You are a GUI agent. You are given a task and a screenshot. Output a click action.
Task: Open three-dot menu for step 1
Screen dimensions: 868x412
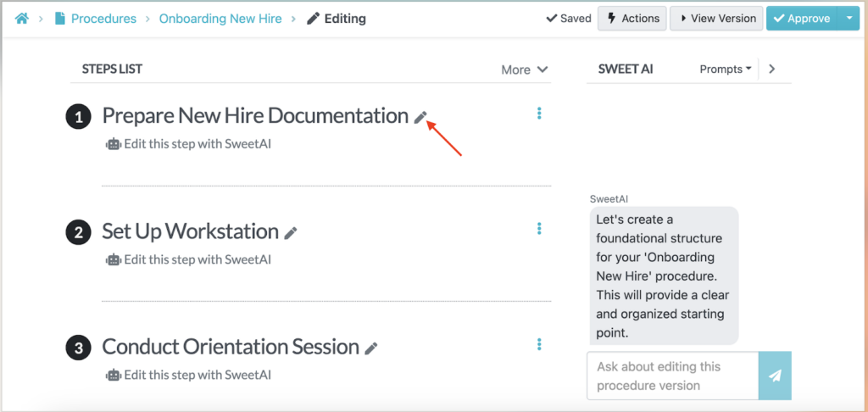pyautogui.click(x=539, y=114)
